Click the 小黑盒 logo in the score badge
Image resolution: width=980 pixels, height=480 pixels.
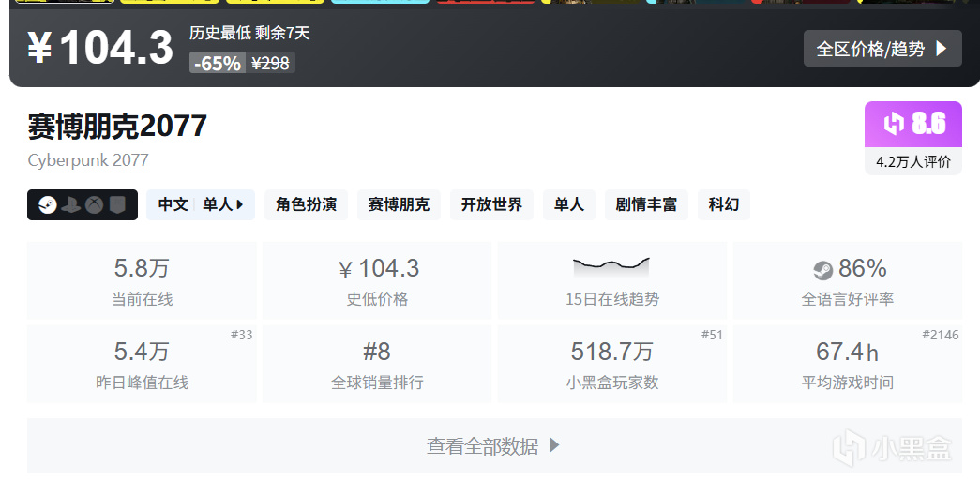[894, 124]
